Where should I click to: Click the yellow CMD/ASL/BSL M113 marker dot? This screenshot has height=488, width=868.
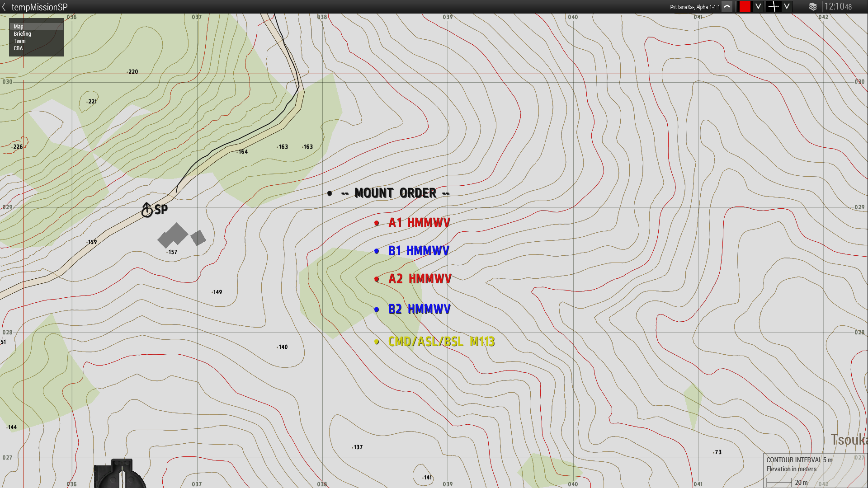click(377, 342)
